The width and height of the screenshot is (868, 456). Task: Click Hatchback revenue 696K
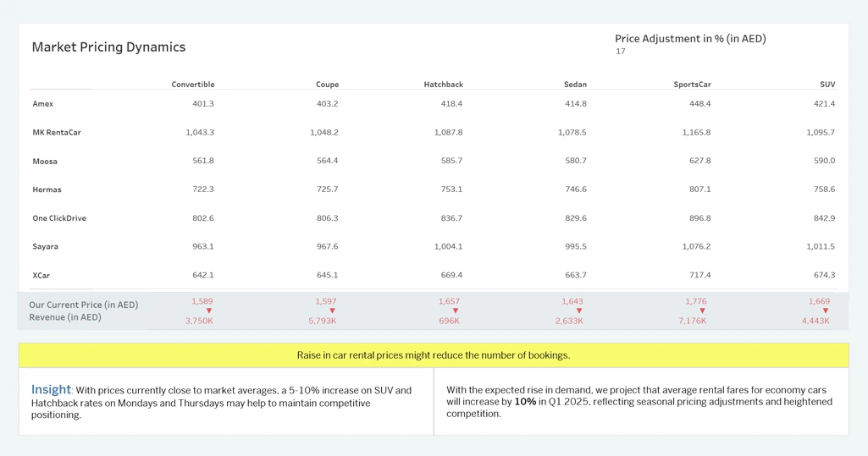(x=449, y=321)
